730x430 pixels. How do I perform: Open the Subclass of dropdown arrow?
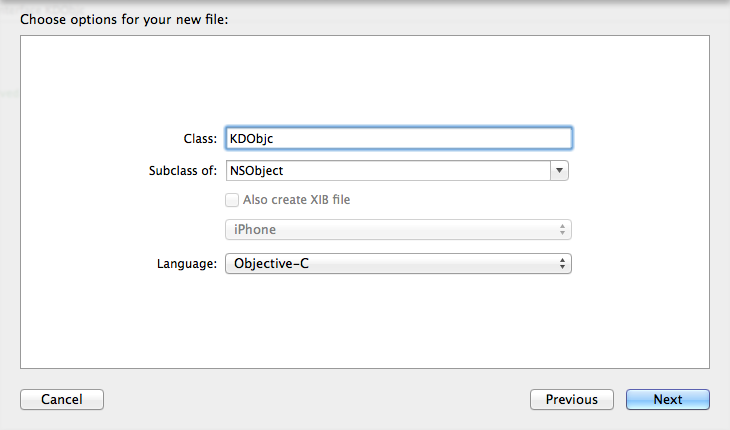pyautogui.click(x=560, y=171)
